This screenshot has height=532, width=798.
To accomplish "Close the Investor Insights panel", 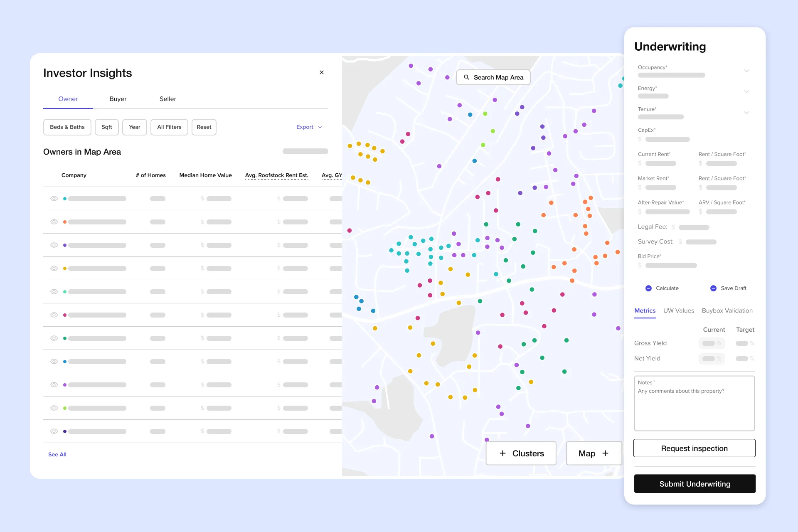I will click(322, 72).
